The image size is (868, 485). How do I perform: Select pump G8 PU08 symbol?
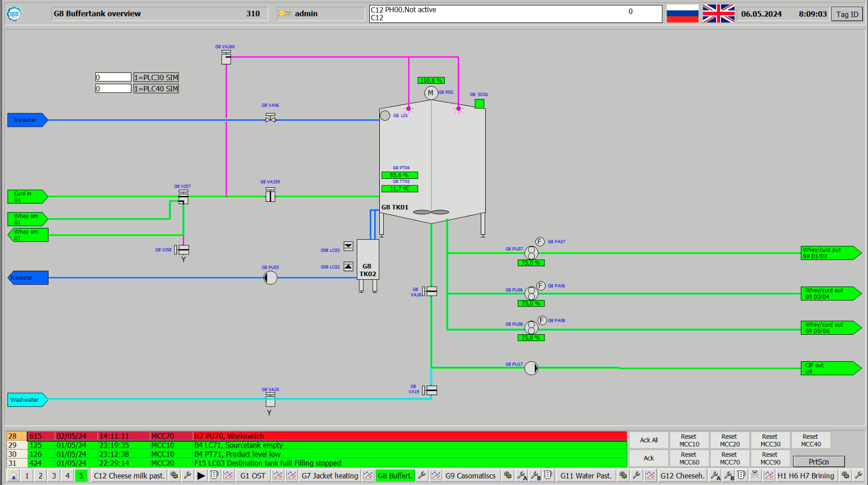pyautogui.click(x=531, y=328)
